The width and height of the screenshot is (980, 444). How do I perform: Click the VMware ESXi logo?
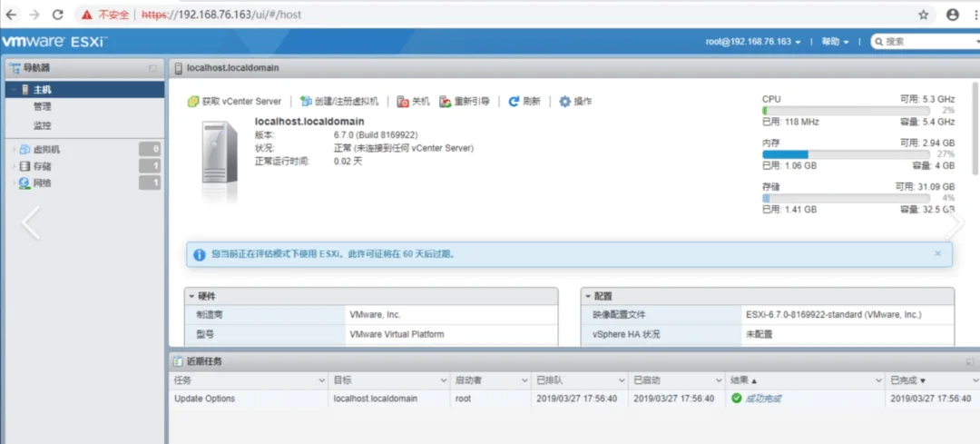click(x=54, y=42)
